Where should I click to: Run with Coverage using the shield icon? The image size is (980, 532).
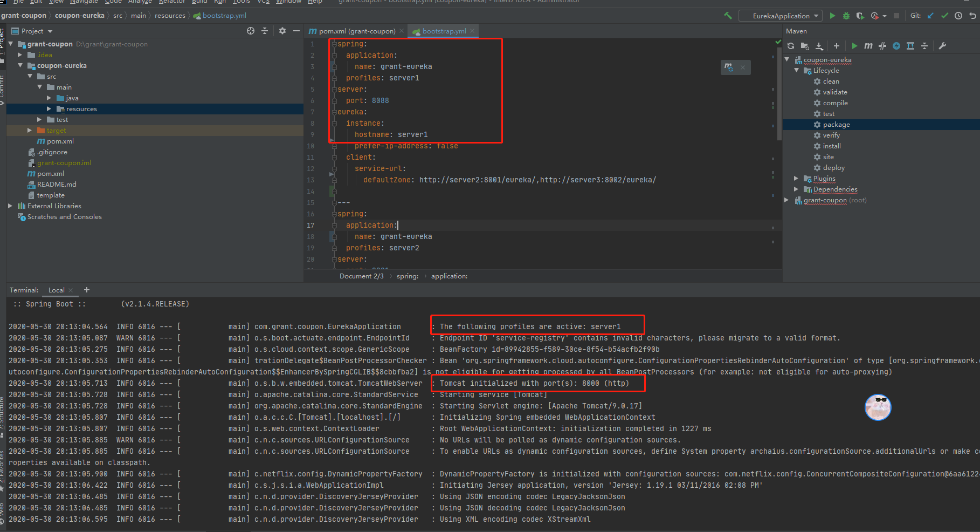860,16
